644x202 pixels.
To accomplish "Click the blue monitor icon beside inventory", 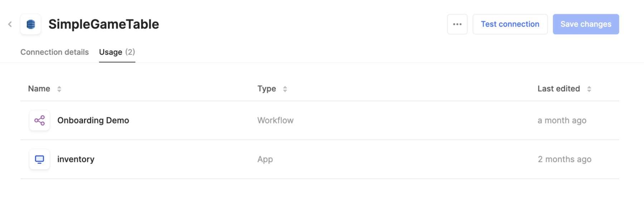I will 39,159.
